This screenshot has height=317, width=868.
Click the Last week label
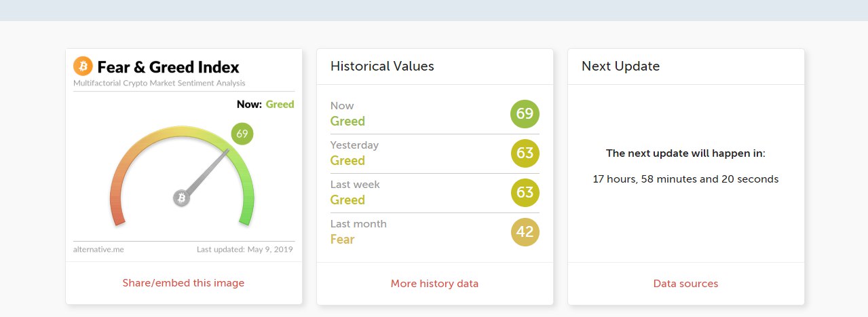356,185
